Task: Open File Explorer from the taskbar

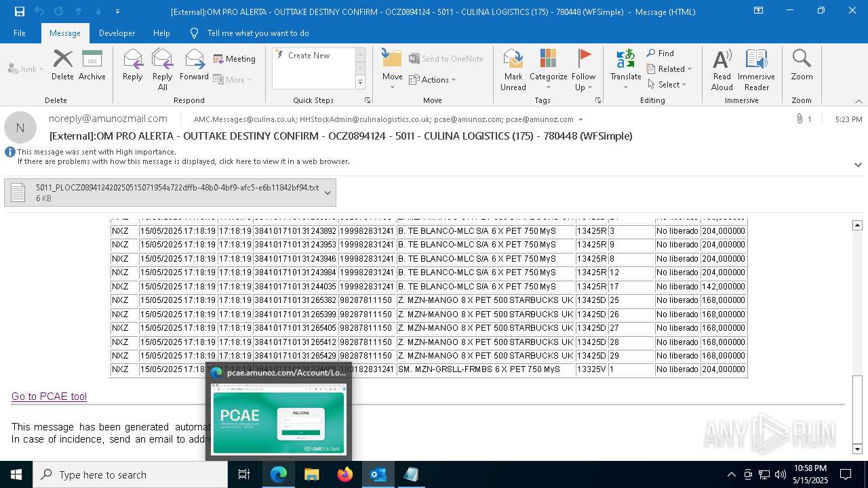Action: click(x=312, y=474)
